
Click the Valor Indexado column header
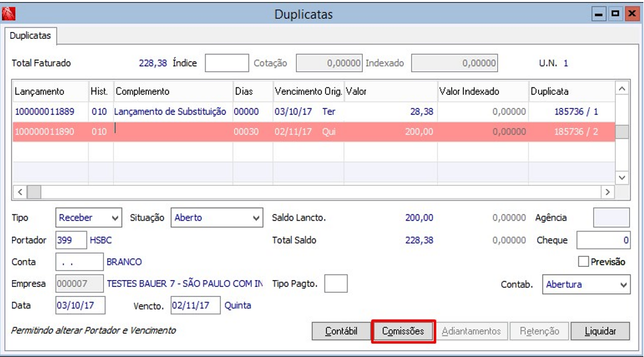coord(483,92)
